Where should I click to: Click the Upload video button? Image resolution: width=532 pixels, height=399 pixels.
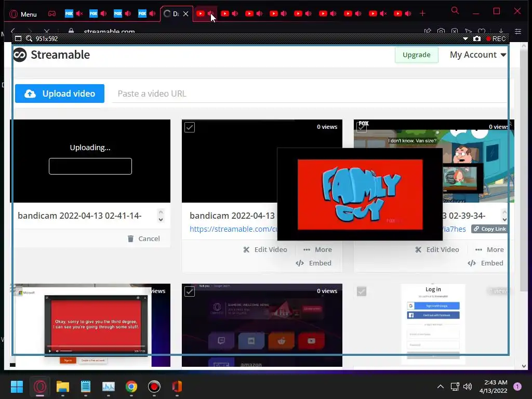[60, 94]
